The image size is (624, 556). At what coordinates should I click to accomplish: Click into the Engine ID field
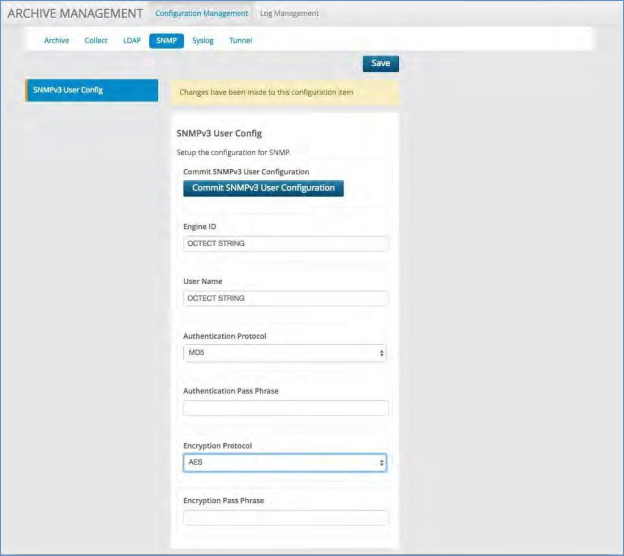[x=286, y=243]
